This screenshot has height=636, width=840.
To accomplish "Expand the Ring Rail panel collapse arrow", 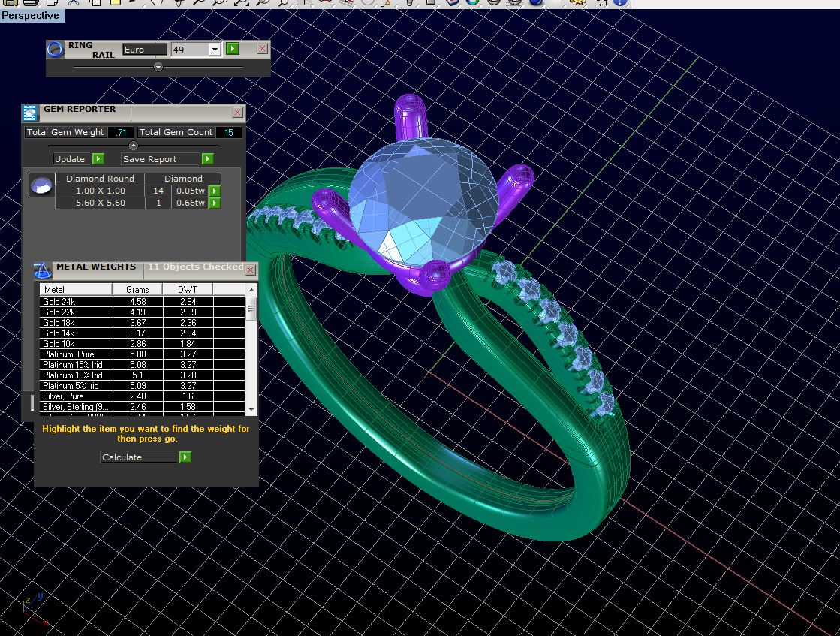I will click(x=158, y=67).
